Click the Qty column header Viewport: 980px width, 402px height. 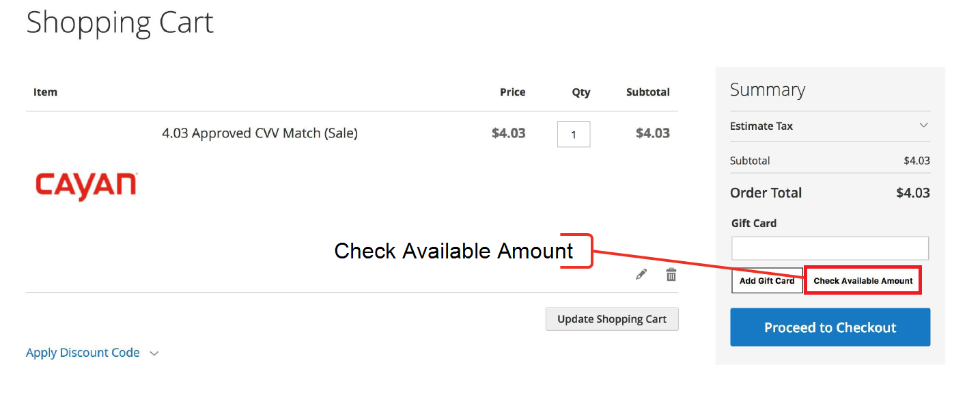581,92
